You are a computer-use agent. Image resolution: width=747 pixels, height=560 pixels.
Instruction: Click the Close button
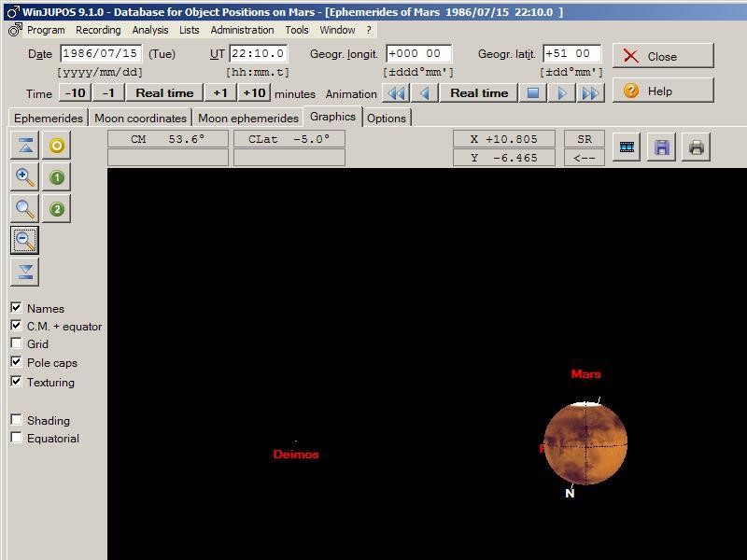click(663, 56)
